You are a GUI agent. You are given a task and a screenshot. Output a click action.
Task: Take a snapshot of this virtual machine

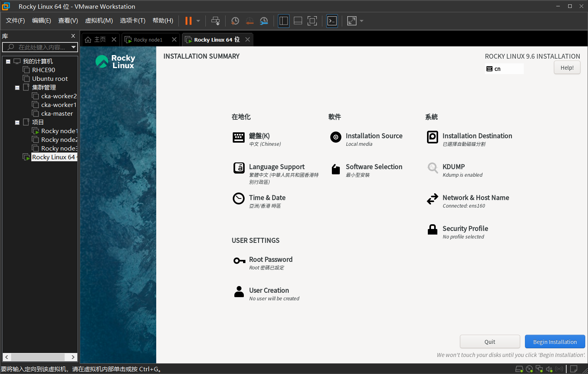pos(235,21)
